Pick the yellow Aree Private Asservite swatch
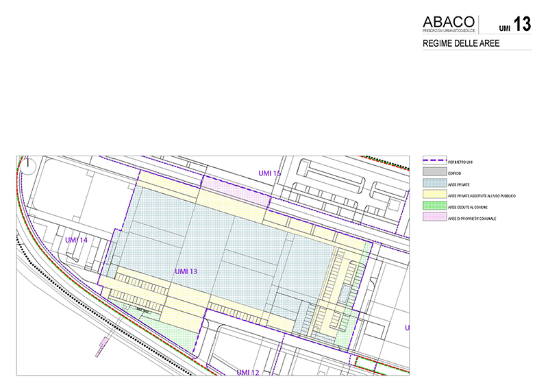The height and width of the screenshot is (392, 548). tap(434, 195)
